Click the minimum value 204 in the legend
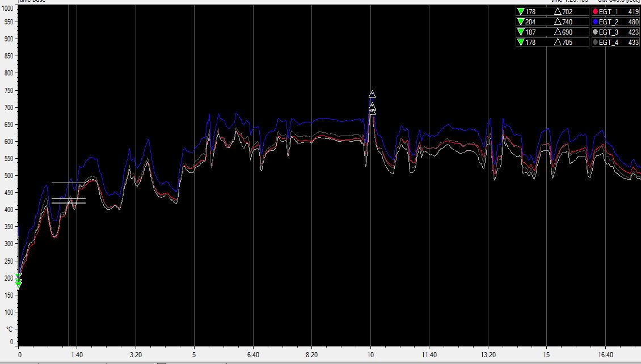This screenshot has width=641, height=364. pyautogui.click(x=530, y=22)
